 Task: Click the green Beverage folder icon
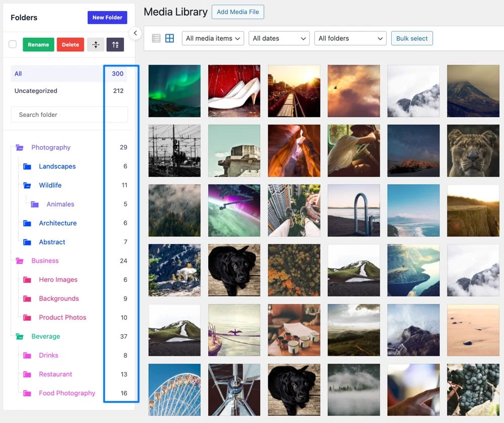click(x=19, y=336)
